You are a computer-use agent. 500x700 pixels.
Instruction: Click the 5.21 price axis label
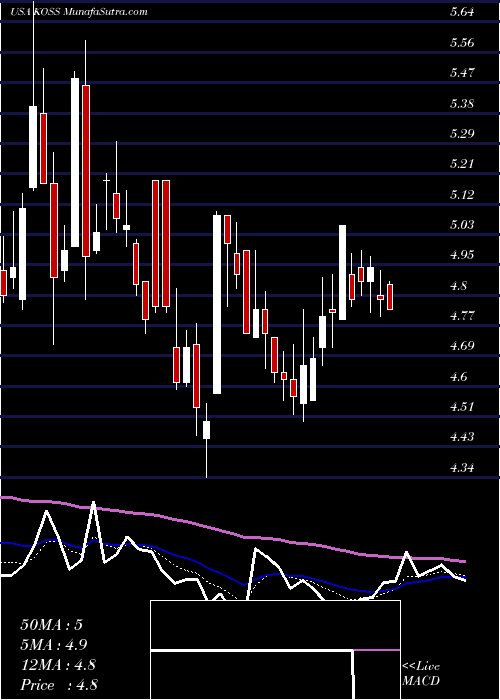(x=462, y=164)
